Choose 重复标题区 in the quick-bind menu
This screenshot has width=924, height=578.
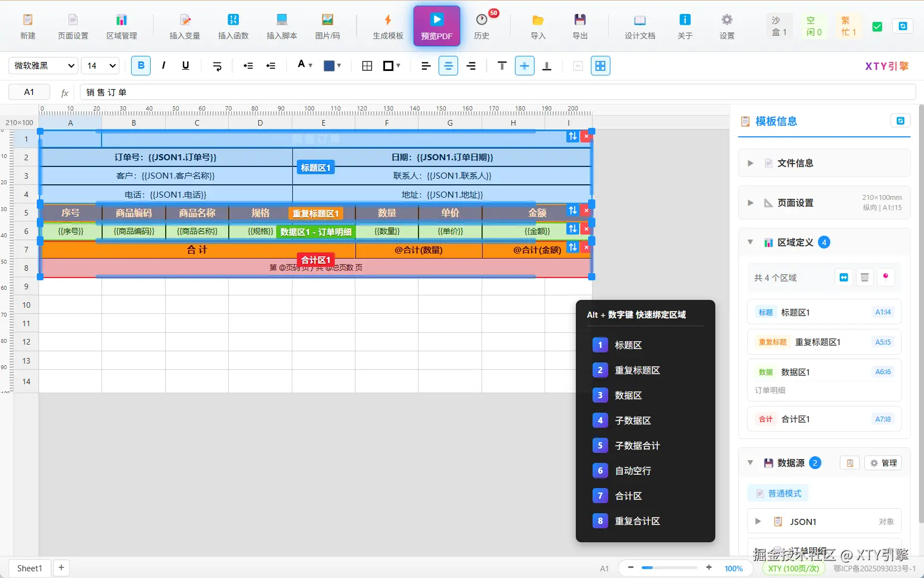(646, 370)
